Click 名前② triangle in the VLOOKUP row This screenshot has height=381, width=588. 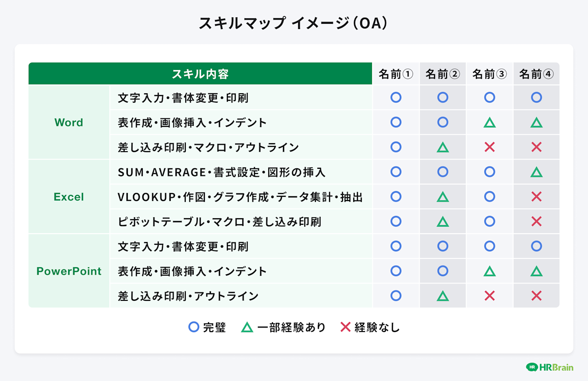[443, 197]
